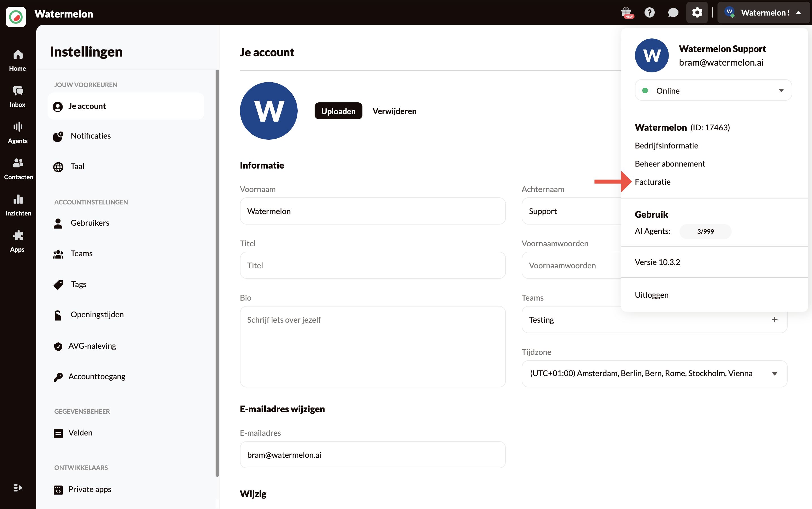Click the AVG-naleving shield icon
Screen dimensions: 812x509
point(58,346)
